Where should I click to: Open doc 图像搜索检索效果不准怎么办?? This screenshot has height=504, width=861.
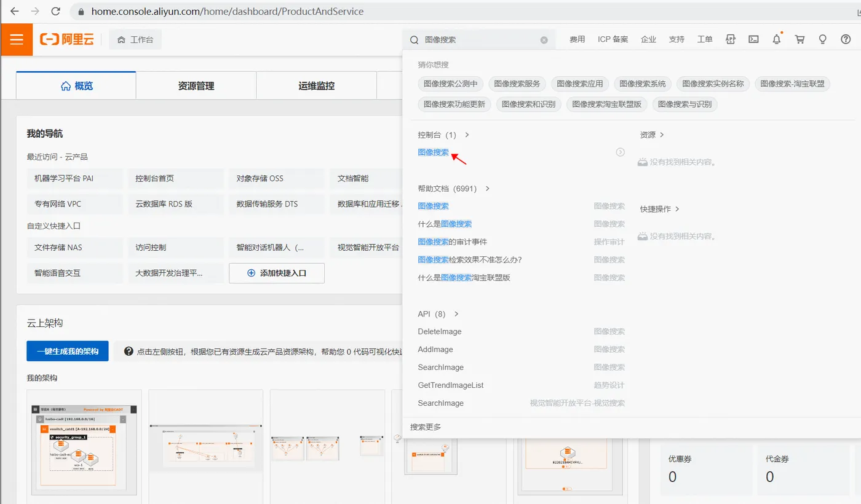click(x=470, y=259)
